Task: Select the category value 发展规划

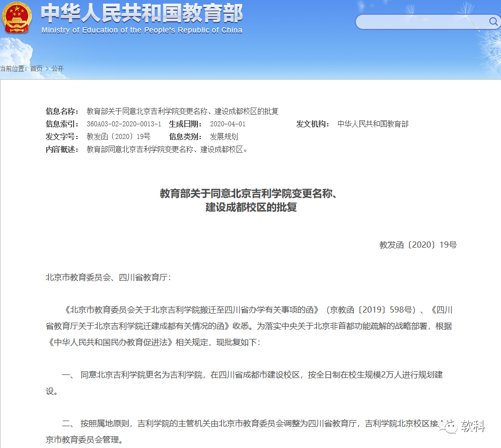Action: pyautogui.click(x=224, y=136)
